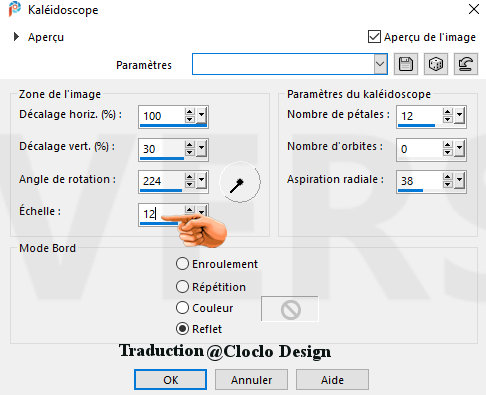
Task: Toggle the Aperçu de l'image checkbox
Action: click(374, 37)
